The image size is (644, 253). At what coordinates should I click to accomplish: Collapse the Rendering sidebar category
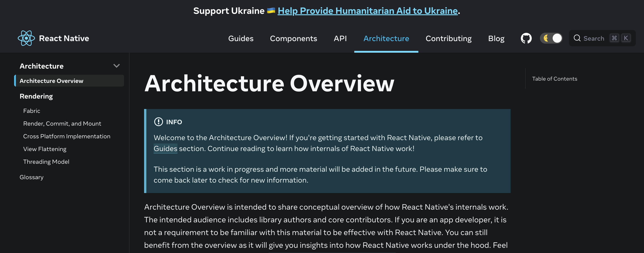36,96
